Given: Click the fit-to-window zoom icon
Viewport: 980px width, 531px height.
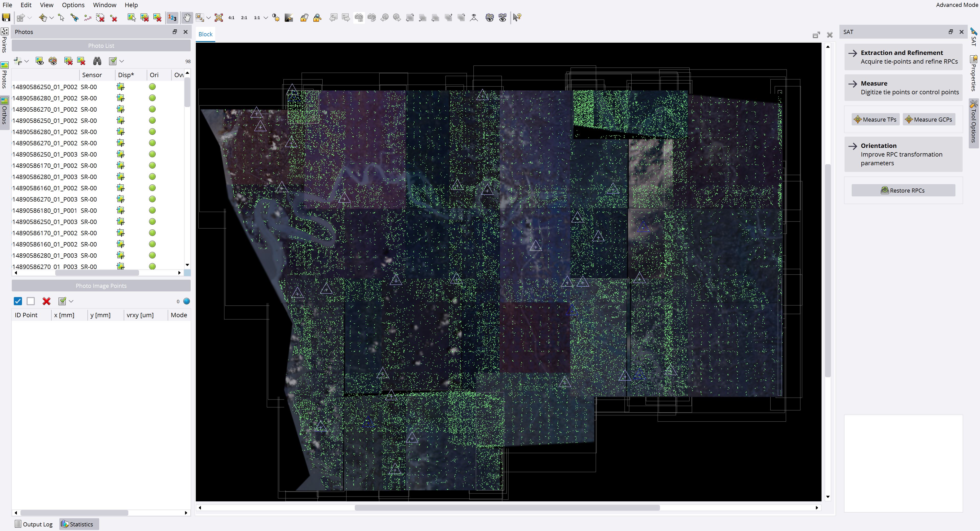Looking at the screenshot, I should pos(219,17).
